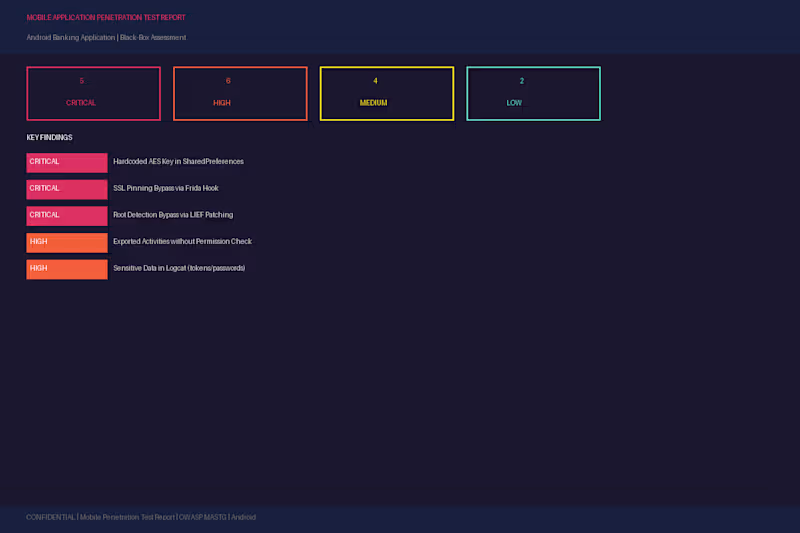This screenshot has height=533, width=800.
Task: Click Exported Activities without Permission Check text
Action: [182, 241]
